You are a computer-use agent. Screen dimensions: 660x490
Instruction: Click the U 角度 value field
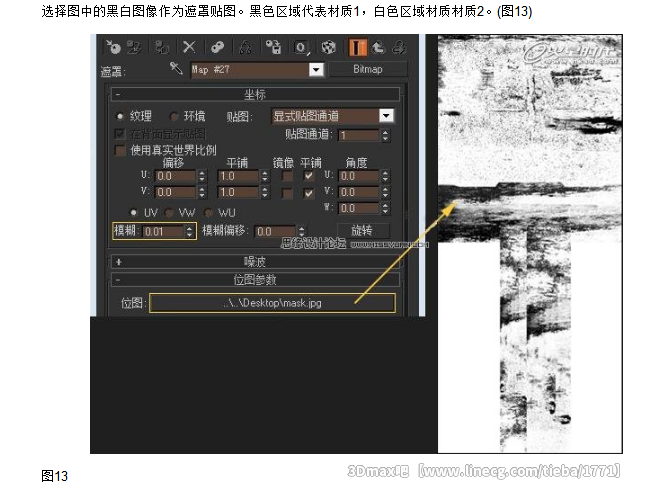click(x=359, y=176)
